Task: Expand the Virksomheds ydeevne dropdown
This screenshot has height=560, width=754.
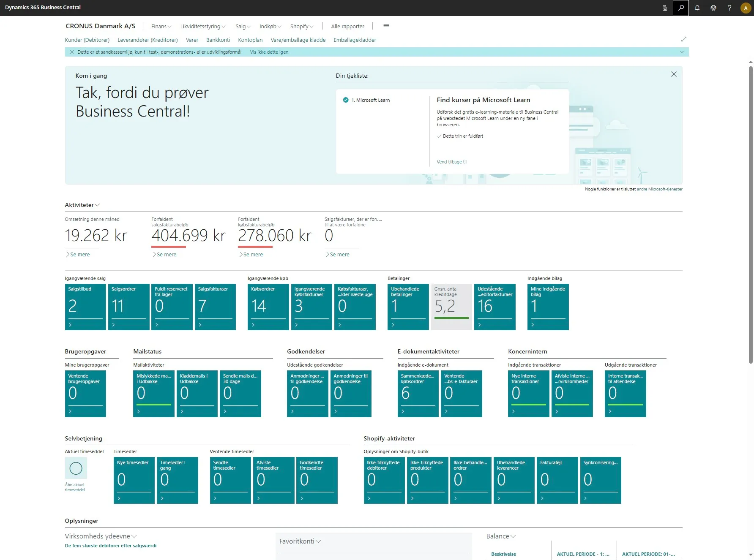Action: click(x=101, y=536)
